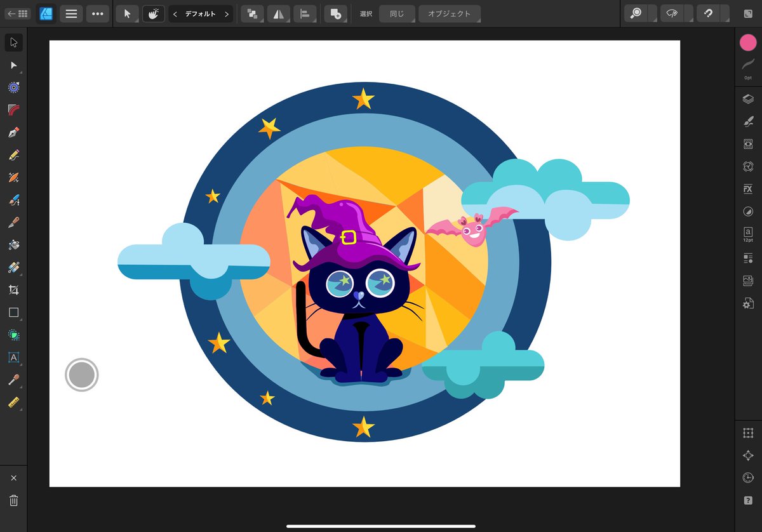Advance to the next preset with the right chevron

pos(227,13)
